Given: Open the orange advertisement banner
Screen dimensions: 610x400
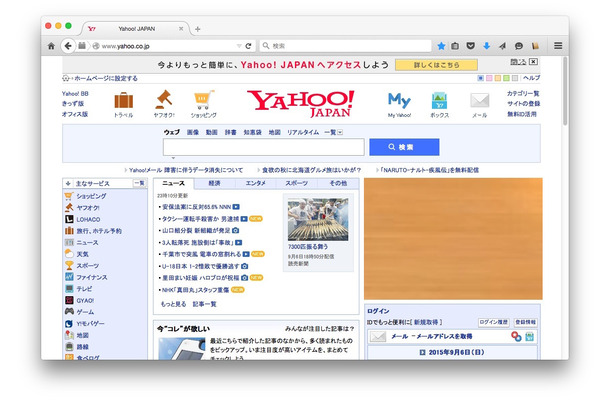Looking at the screenshot, I should point(453,239).
